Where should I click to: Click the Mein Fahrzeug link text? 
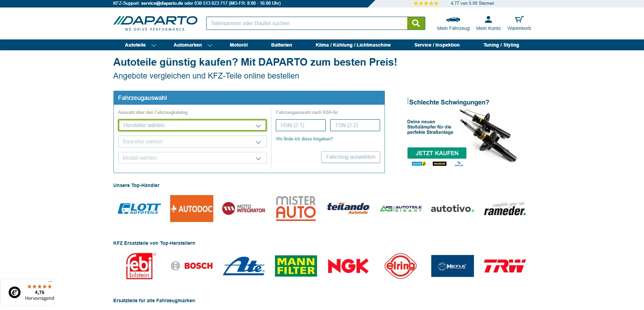(x=453, y=28)
